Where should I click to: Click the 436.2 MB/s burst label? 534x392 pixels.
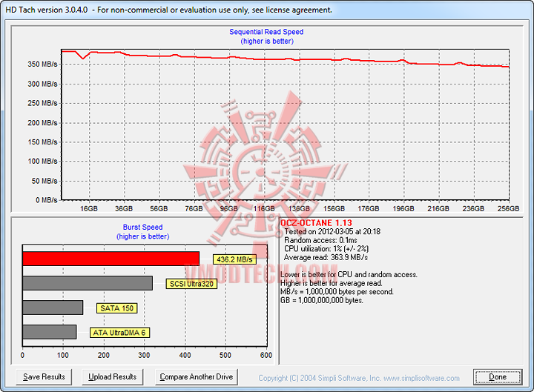click(x=234, y=259)
